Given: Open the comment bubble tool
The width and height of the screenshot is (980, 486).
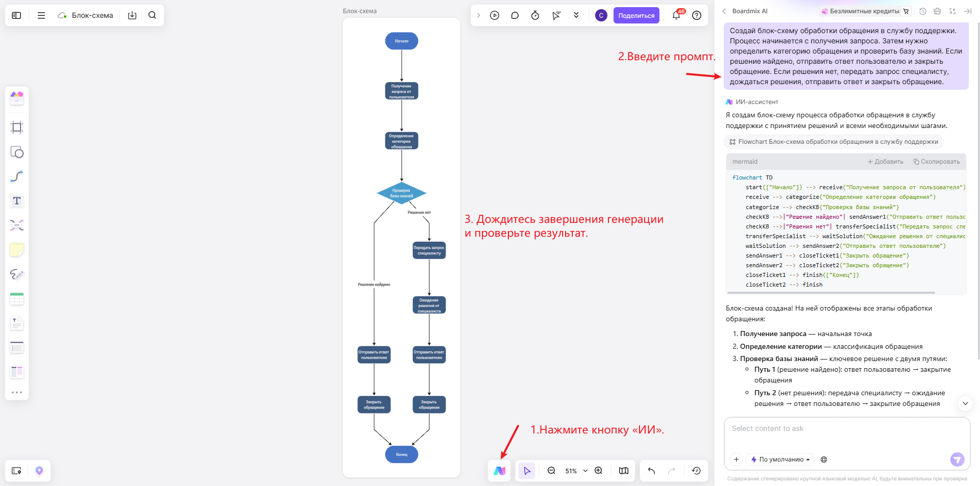Looking at the screenshot, I should 515,15.
